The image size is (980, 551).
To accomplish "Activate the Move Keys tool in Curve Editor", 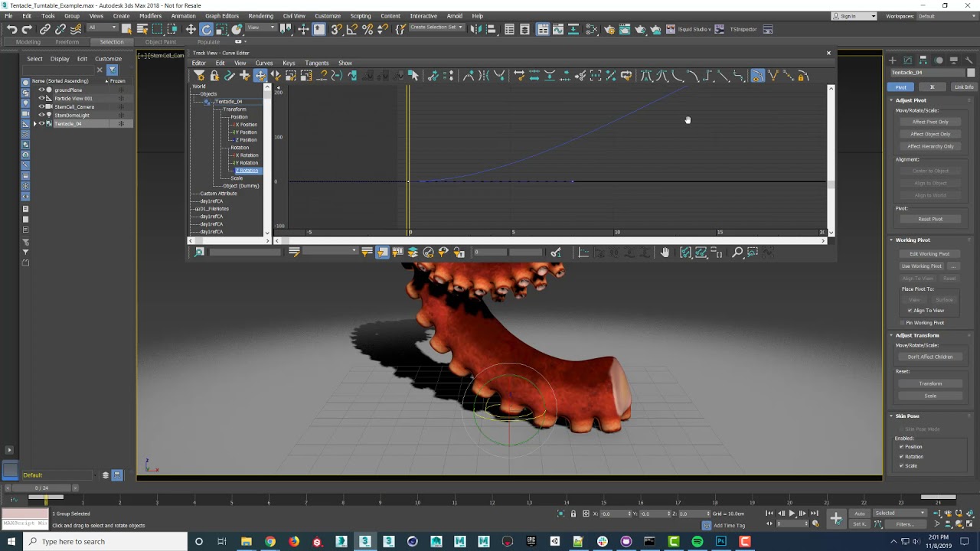I will coord(260,75).
